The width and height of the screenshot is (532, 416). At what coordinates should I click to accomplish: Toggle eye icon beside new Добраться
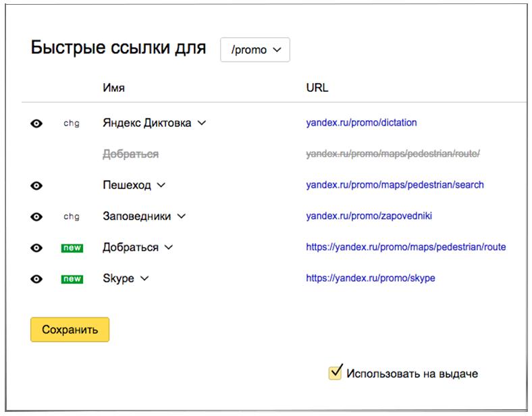tap(36, 248)
